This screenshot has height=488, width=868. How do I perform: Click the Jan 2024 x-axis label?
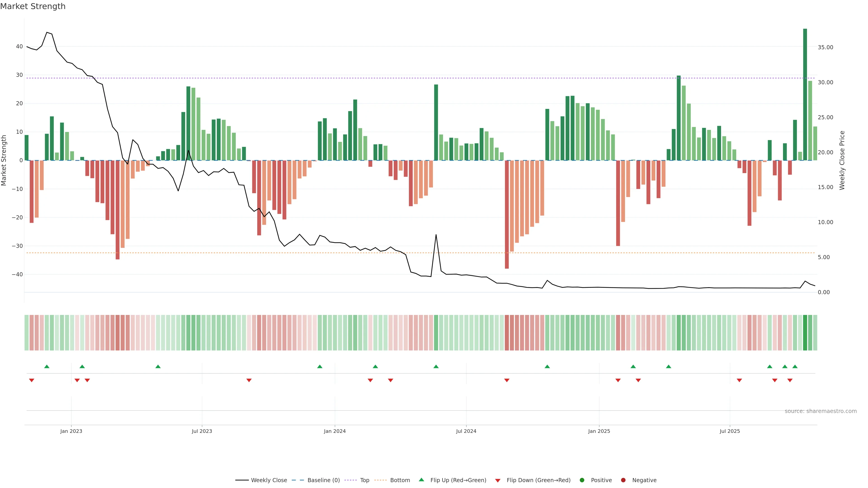[x=335, y=431]
